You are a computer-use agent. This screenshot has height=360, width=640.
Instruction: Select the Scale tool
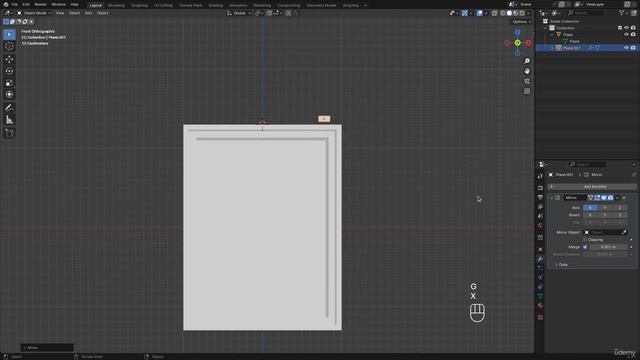coord(9,83)
